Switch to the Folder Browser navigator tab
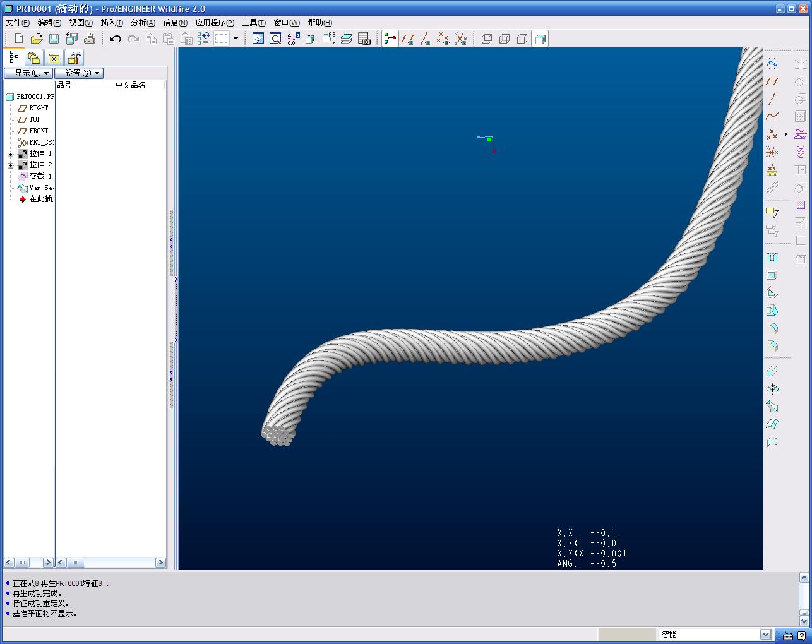The width and height of the screenshot is (812, 644). click(x=34, y=58)
